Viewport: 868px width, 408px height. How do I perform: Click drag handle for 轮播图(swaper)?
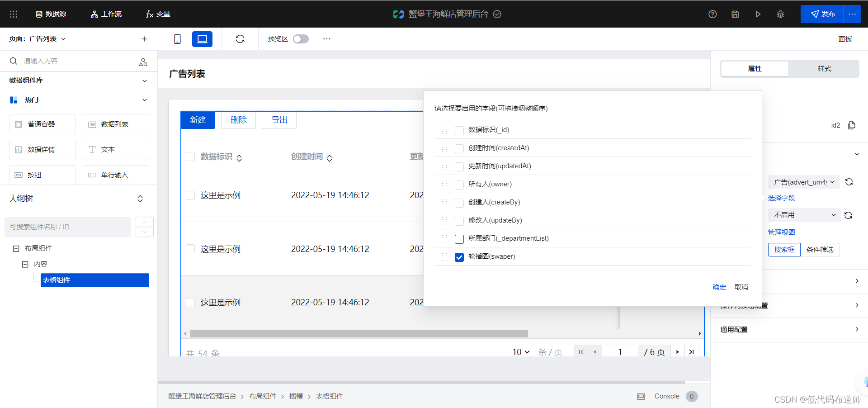[445, 257]
